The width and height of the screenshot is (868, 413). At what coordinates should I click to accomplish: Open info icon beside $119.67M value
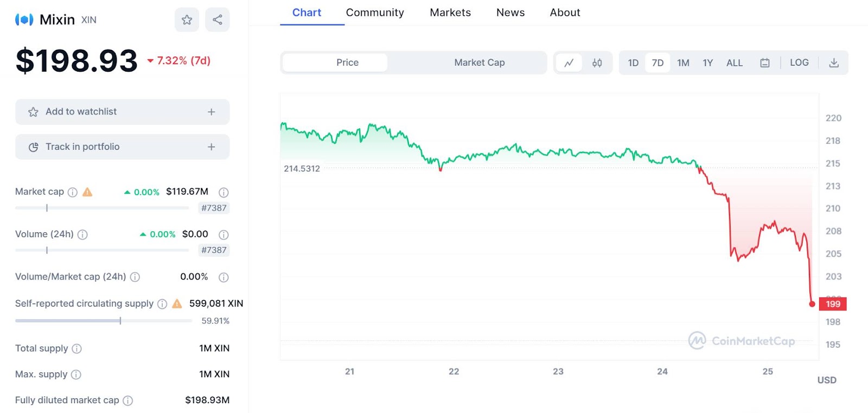[x=224, y=192]
